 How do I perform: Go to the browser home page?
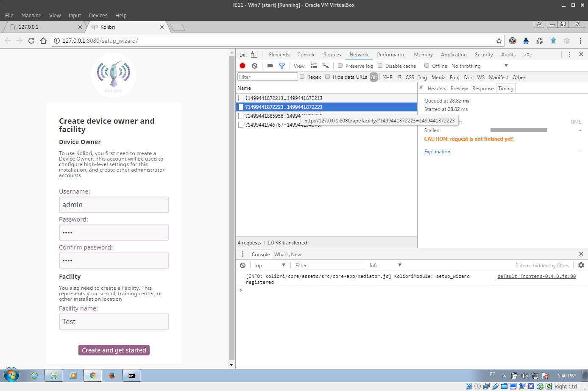coord(43,41)
